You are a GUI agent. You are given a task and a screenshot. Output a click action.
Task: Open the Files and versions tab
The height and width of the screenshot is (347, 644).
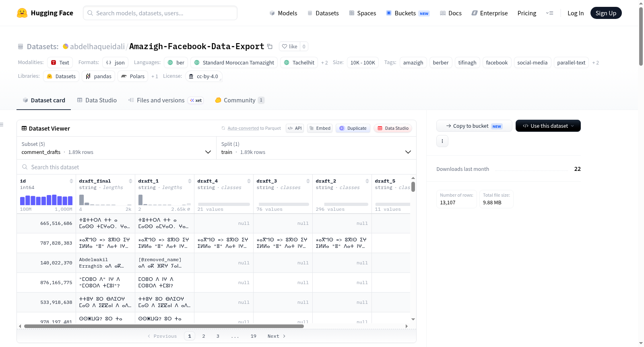[x=165, y=100]
